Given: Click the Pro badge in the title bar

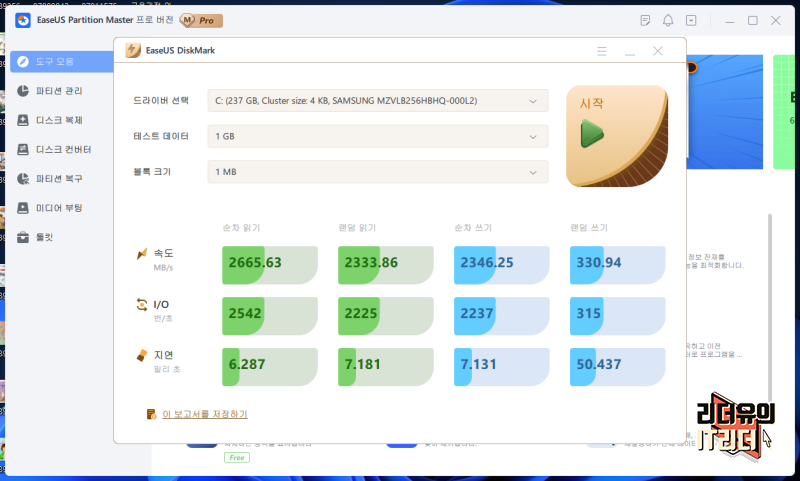Looking at the screenshot, I should 201,20.
